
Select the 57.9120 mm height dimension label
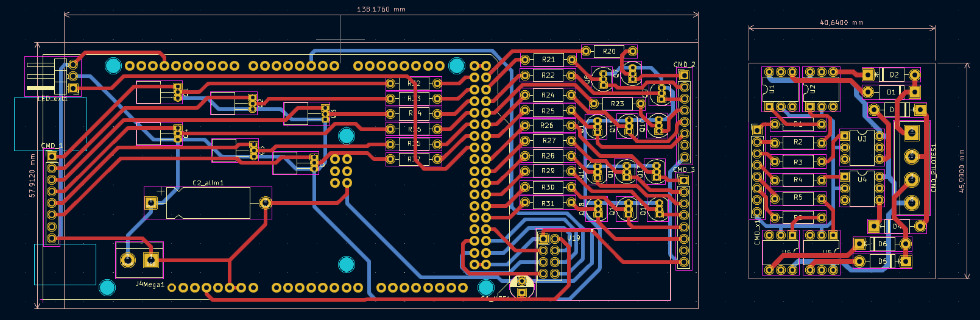(x=32, y=175)
